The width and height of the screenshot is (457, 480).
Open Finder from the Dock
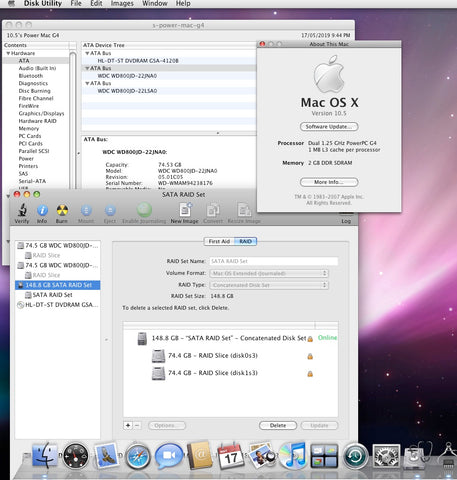point(45,456)
